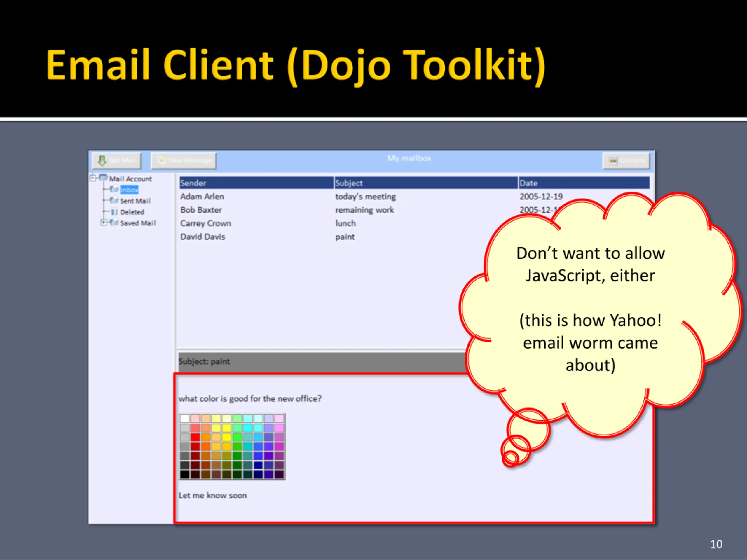Click the green Get Mail arrow icon
747x560 pixels.
[102, 161]
